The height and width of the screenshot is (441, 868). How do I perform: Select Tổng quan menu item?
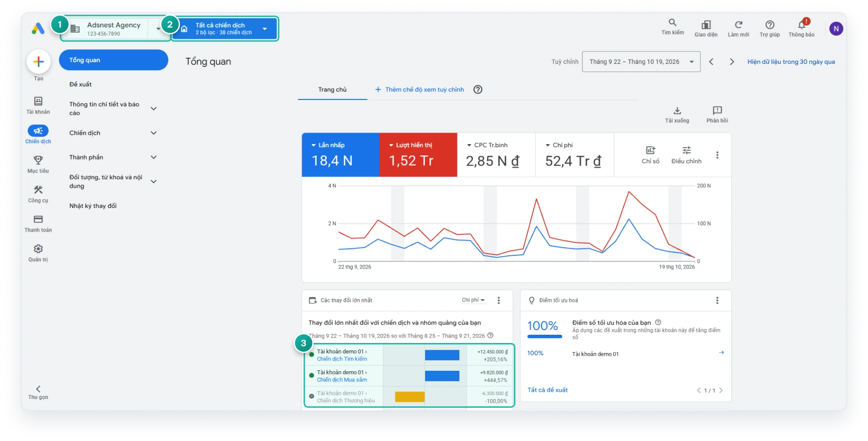[113, 60]
